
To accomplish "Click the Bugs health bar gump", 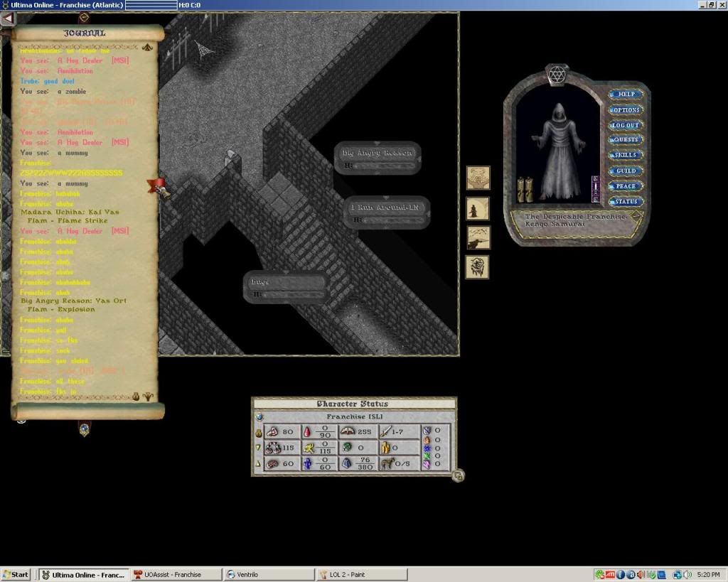I will 287,287.
